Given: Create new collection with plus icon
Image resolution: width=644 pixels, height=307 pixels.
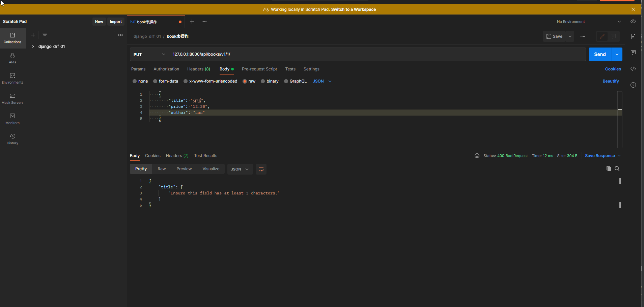Looking at the screenshot, I should point(33,35).
